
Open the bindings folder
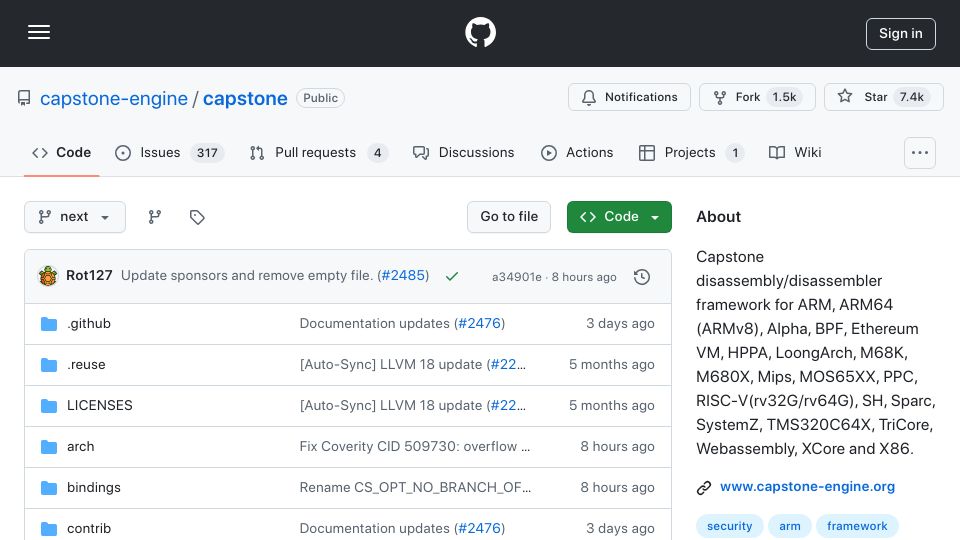click(x=94, y=487)
